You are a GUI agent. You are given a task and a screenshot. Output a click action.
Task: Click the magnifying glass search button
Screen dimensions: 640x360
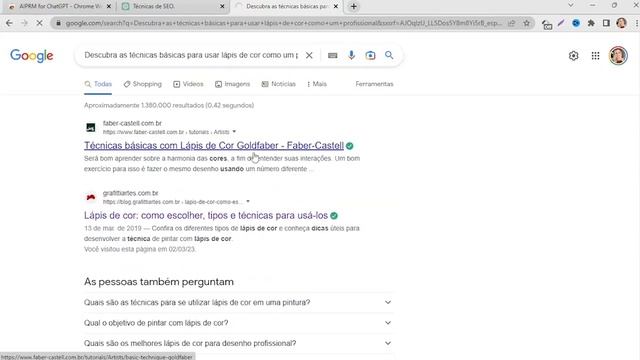(x=389, y=55)
